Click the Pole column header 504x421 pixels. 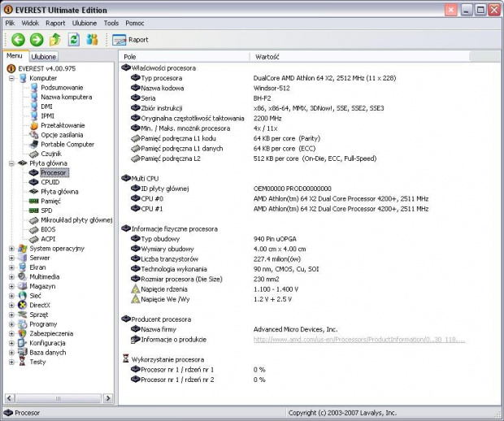coord(185,57)
